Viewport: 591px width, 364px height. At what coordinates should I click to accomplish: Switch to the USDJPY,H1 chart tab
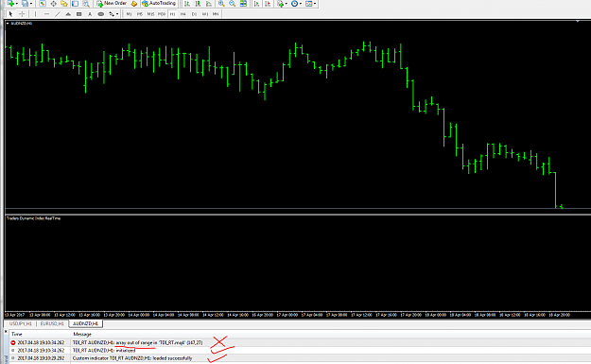pyautogui.click(x=21, y=323)
